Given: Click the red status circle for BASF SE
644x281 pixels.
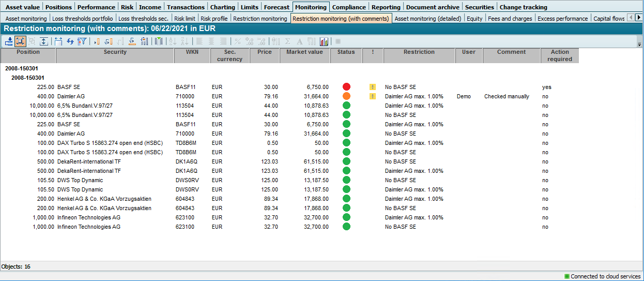Looking at the screenshot, I should [x=346, y=87].
